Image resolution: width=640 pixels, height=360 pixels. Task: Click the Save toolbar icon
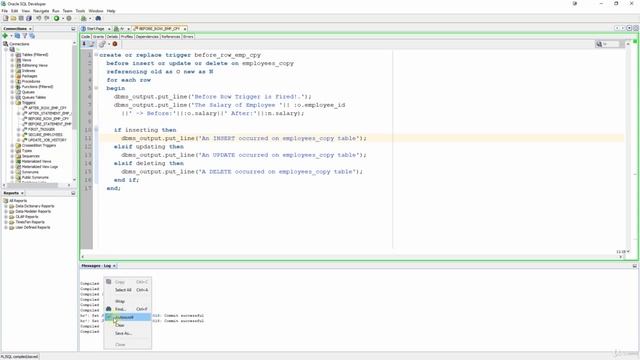[21, 18]
